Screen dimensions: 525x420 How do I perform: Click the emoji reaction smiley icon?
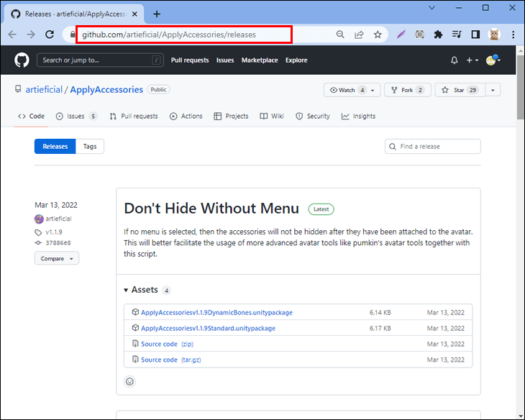pos(129,381)
